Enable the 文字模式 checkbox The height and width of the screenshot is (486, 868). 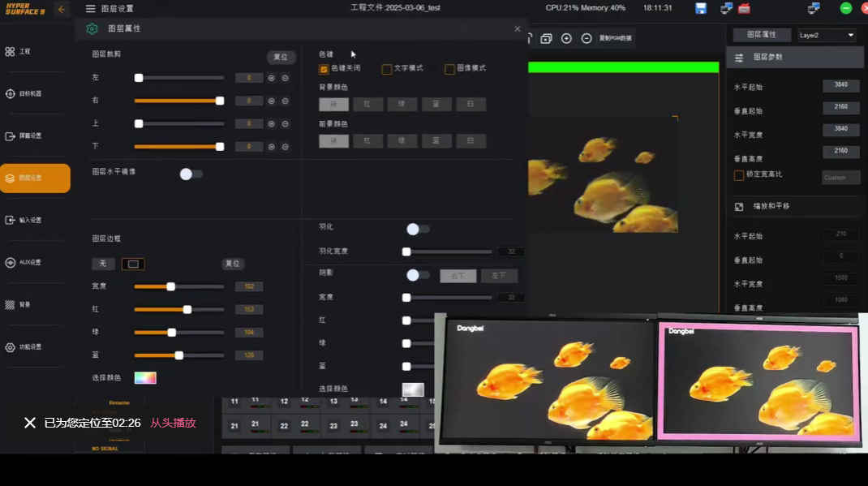click(x=387, y=69)
